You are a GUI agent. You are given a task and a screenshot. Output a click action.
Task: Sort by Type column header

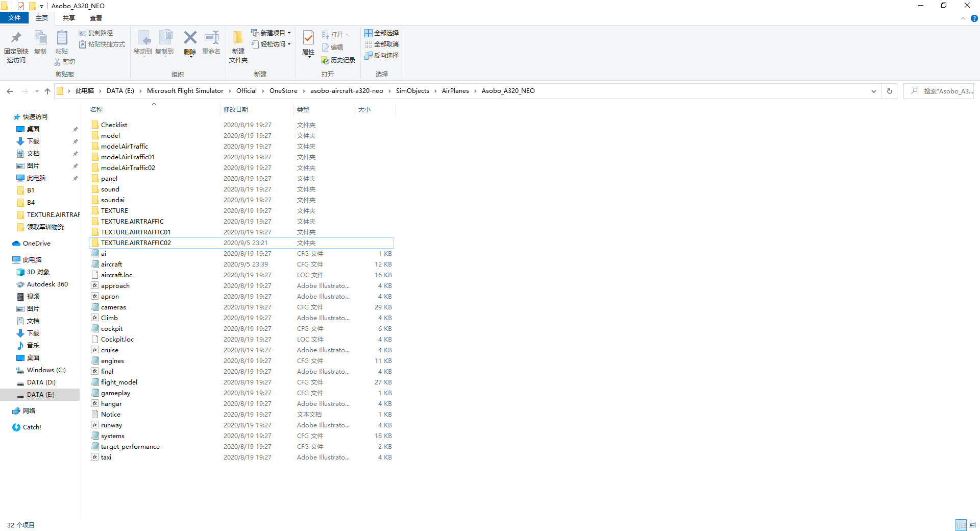click(325, 110)
